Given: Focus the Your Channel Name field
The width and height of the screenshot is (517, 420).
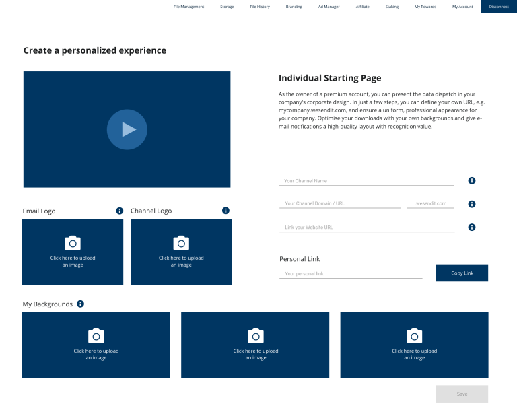Looking at the screenshot, I should (366, 181).
